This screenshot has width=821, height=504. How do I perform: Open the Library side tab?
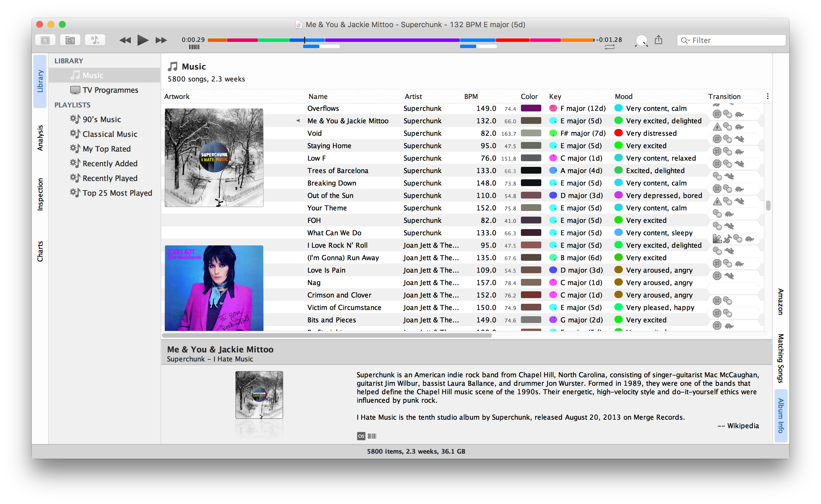point(40,81)
